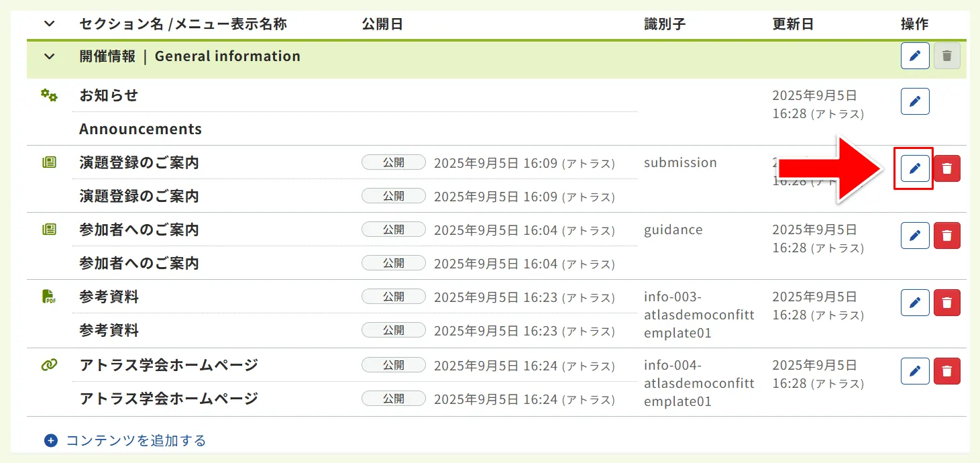Click the 公開 status badge on 演題登録のご案内
The image size is (980, 463).
tap(393, 162)
